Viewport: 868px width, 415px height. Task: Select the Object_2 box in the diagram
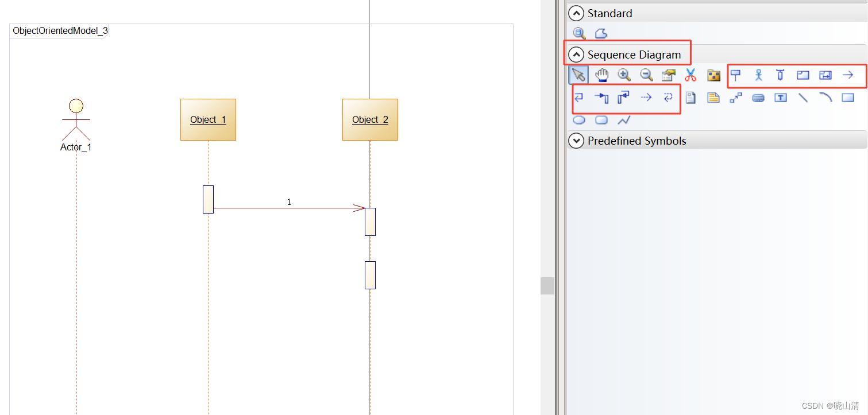[370, 119]
